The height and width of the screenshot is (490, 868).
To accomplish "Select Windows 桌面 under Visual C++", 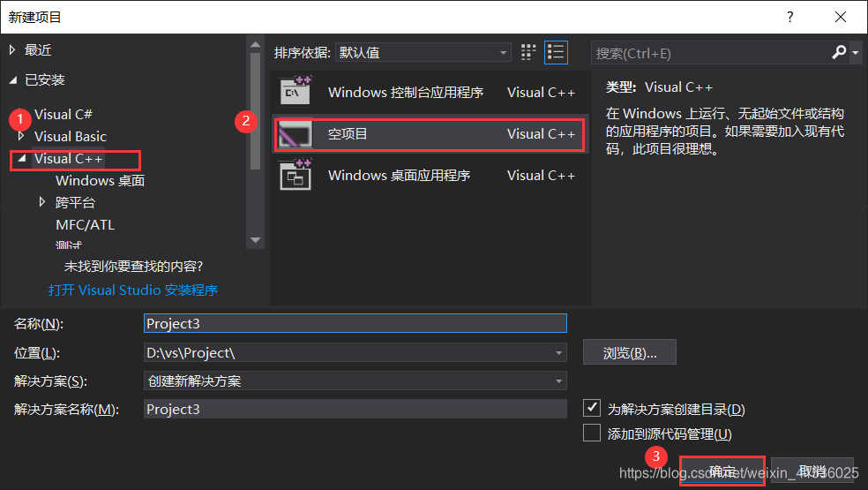I will [x=101, y=181].
